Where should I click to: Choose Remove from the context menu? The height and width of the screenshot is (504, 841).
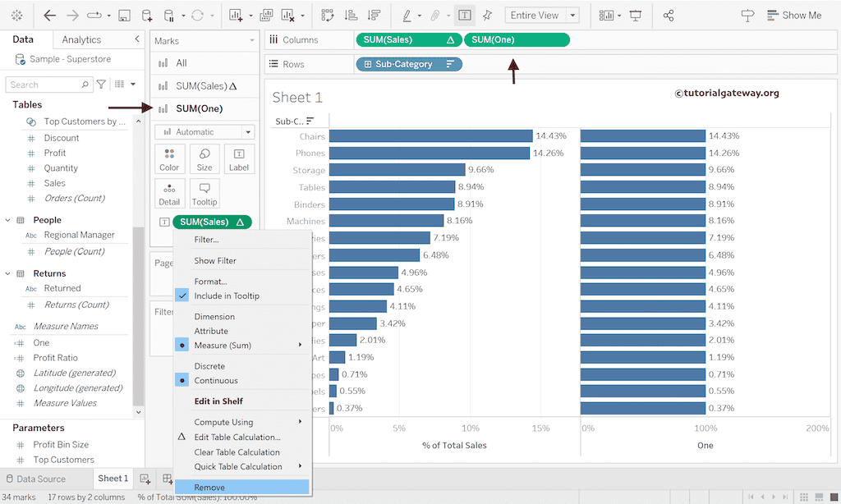click(x=209, y=488)
